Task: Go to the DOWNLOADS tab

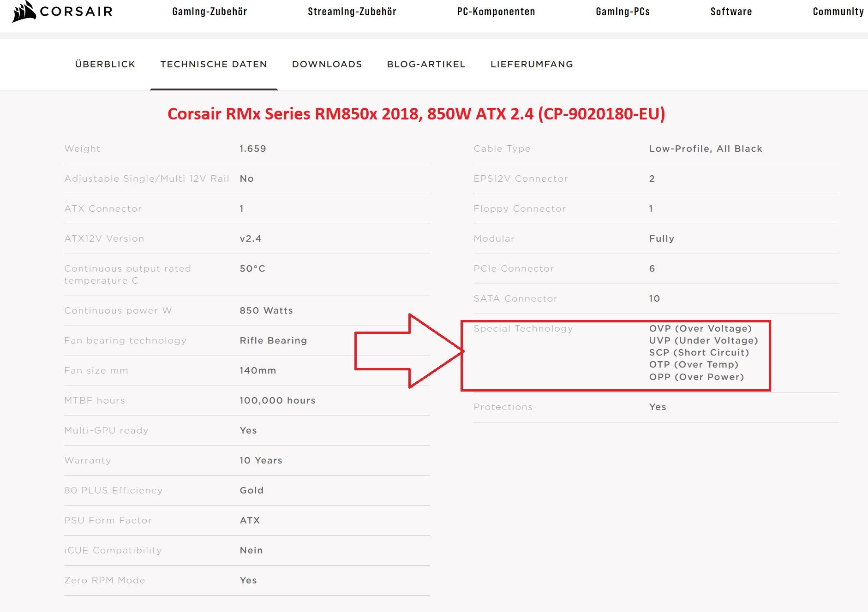Action: (x=327, y=64)
